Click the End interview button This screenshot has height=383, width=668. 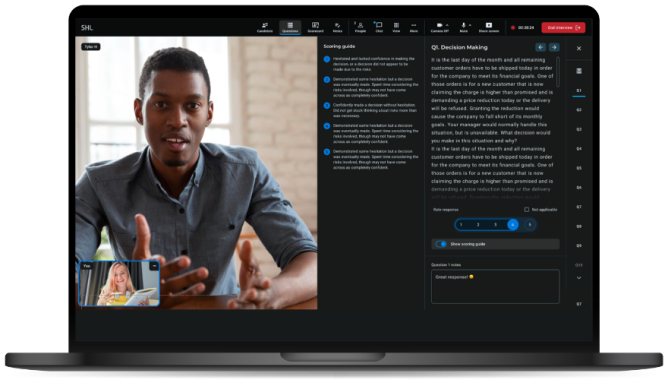point(563,28)
